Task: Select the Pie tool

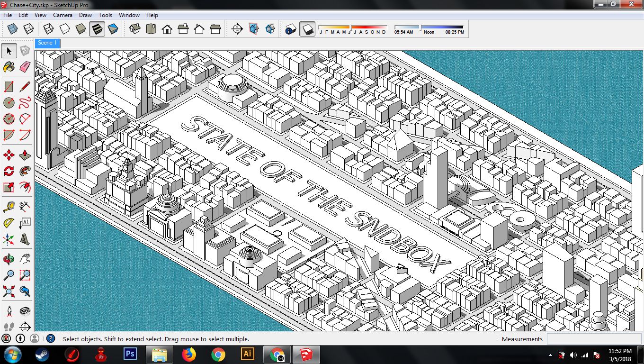Action: point(9,135)
